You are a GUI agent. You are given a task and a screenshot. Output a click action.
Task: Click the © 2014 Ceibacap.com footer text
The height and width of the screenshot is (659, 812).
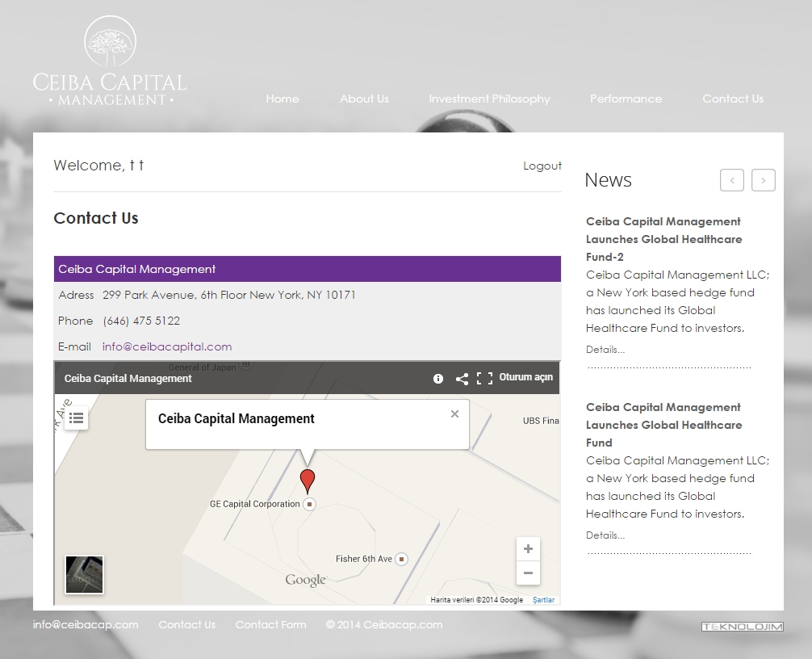[384, 625]
